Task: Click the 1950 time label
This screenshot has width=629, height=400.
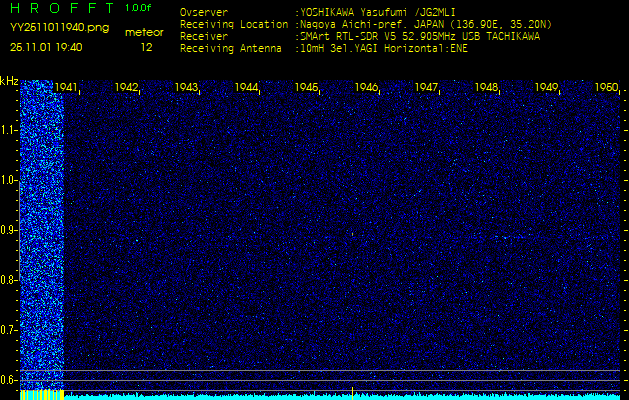Action: coord(606,88)
